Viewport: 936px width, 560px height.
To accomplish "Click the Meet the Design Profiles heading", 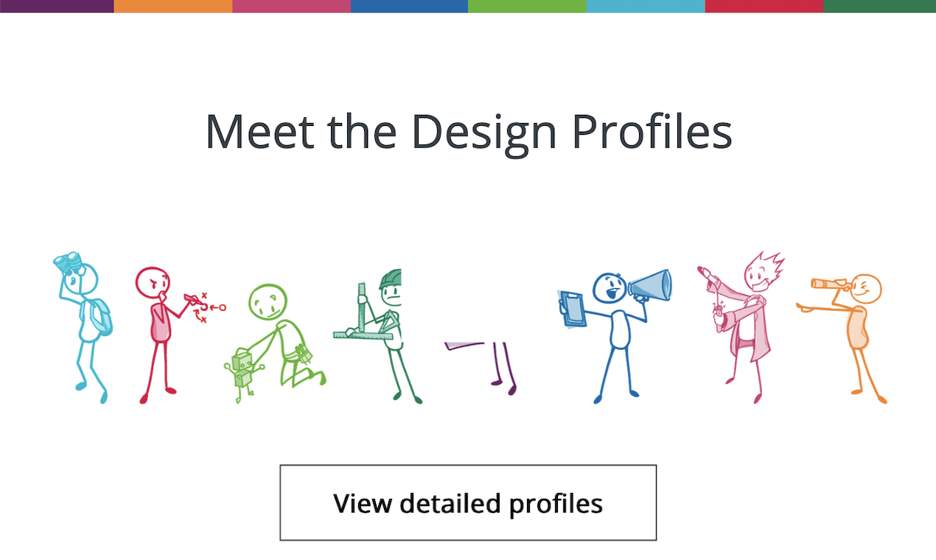I will 468,131.
